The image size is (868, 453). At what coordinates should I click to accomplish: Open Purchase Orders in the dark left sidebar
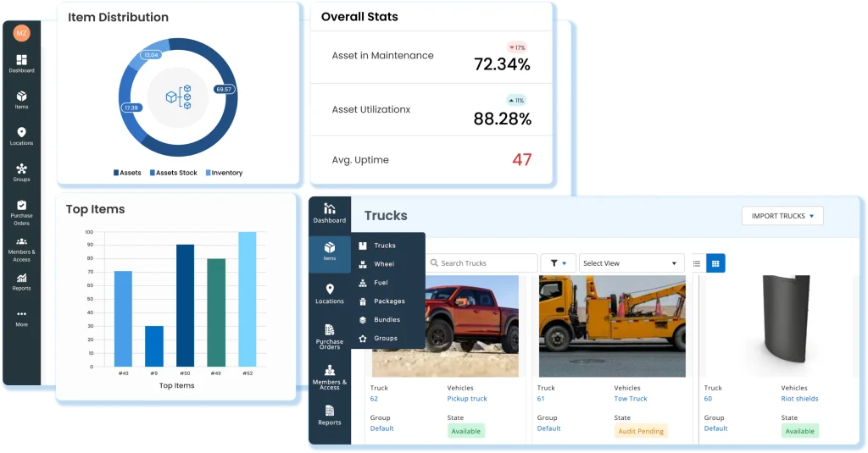coord(21,213)
